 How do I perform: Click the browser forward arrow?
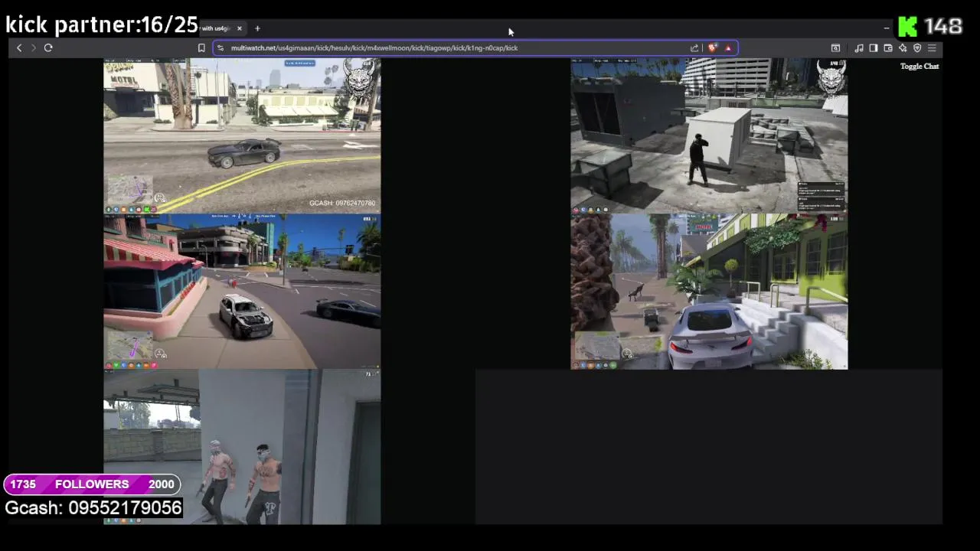click(x=33, y=47)
